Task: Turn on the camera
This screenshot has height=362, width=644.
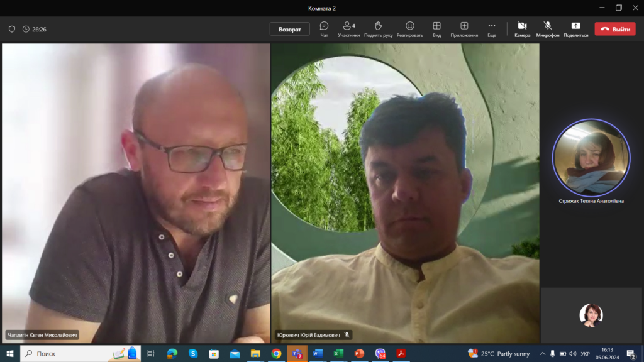Action: point(522,29)
